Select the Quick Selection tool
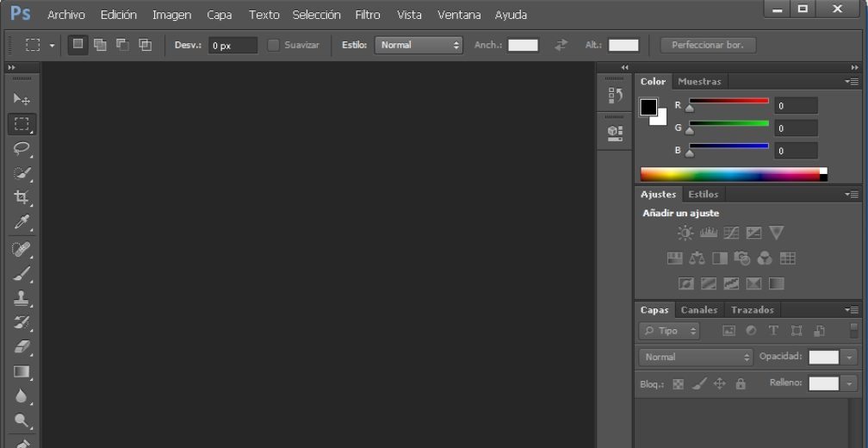Viewport: 868px width, 448px height. [x=22, y=173]
